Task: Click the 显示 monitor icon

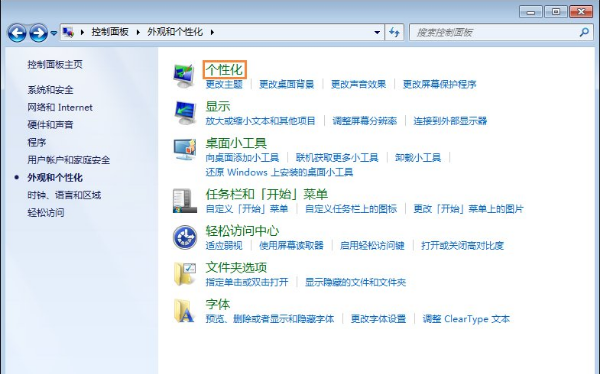Action: click(184, 113)
